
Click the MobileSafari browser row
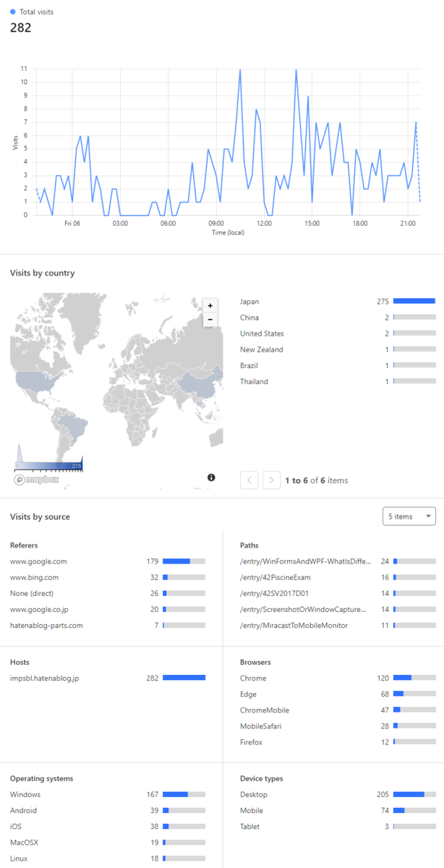coord(338,726)
